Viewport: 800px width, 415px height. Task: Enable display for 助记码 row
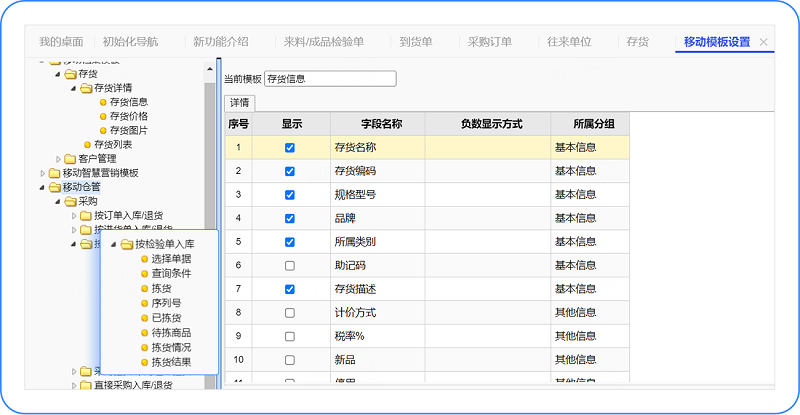click(x=290, y=266)
